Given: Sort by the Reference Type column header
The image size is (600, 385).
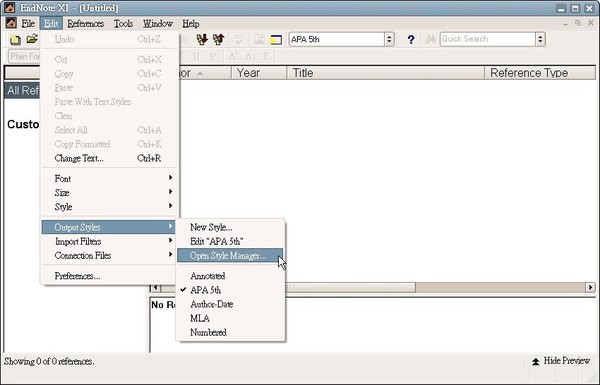Looking at the screenshot, I should coord(540,73).
